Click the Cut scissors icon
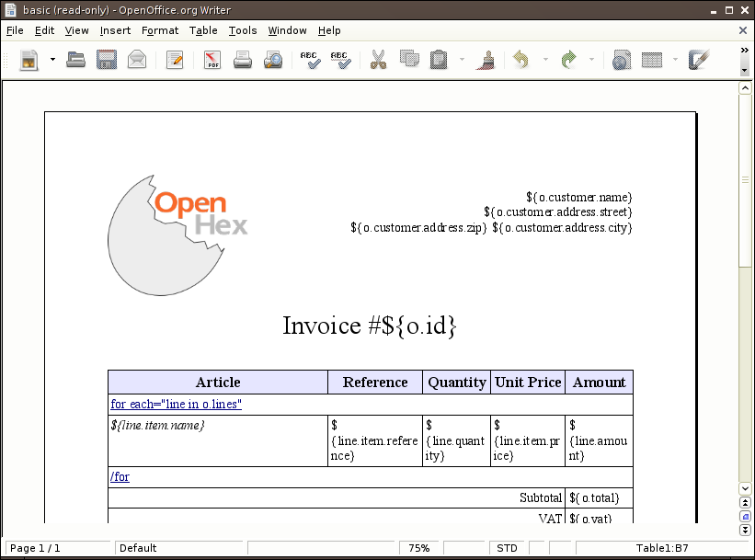 click(378, 61)
